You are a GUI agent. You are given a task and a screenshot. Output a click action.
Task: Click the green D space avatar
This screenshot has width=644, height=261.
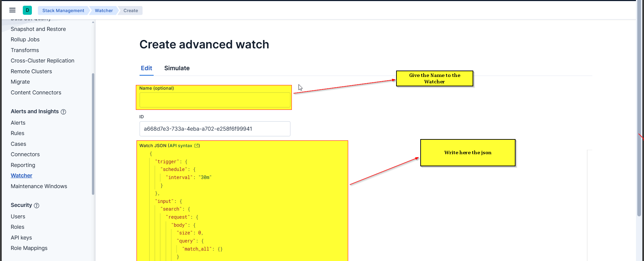pos(27,10)
